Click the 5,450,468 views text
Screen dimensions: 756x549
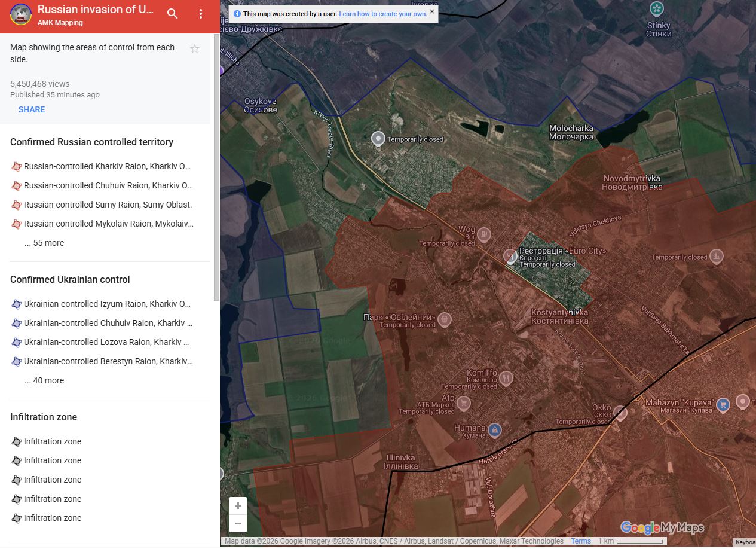point(40,84)
